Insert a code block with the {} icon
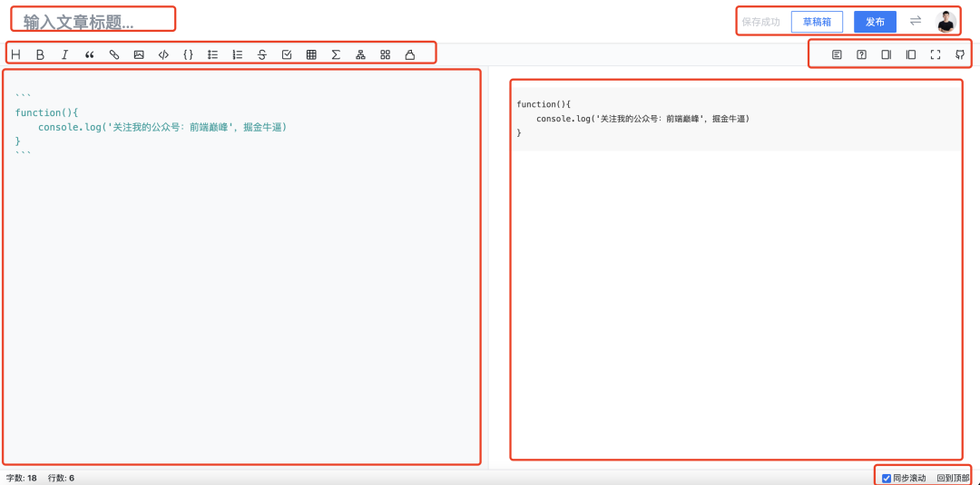Image resolution: width=980 pixels, height=485 pixels. [188, 55]
